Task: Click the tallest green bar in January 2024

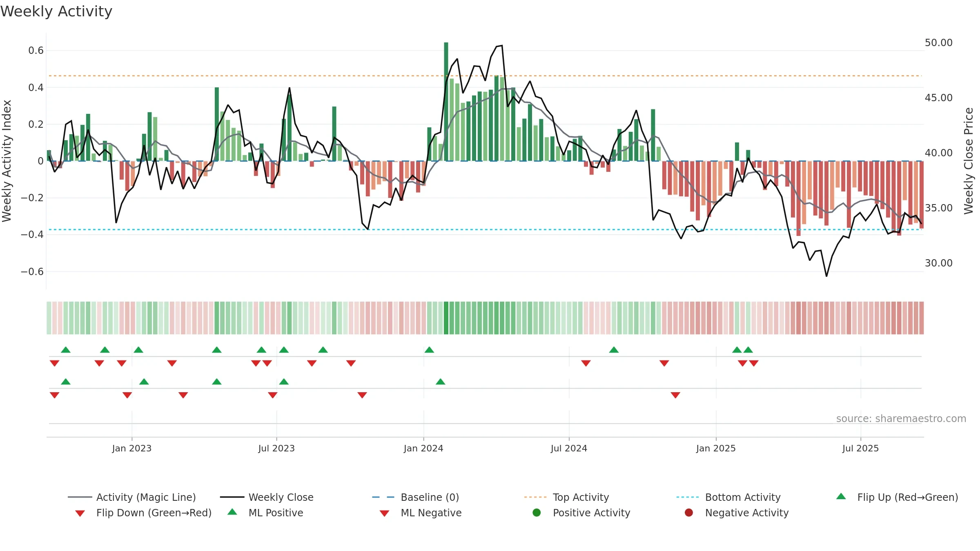Action: (446, 102)
